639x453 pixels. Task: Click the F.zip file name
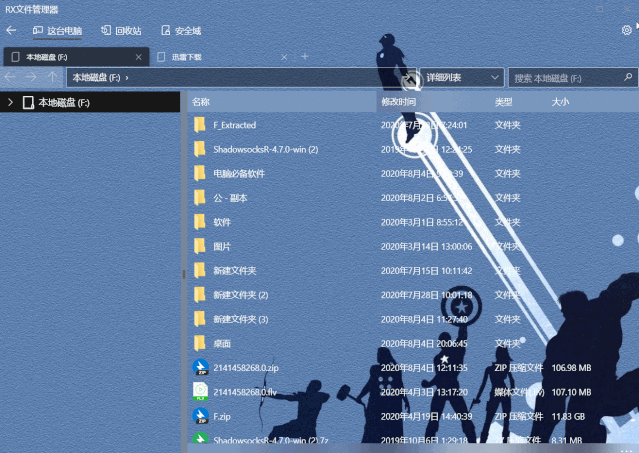click(x=222, y=416)
